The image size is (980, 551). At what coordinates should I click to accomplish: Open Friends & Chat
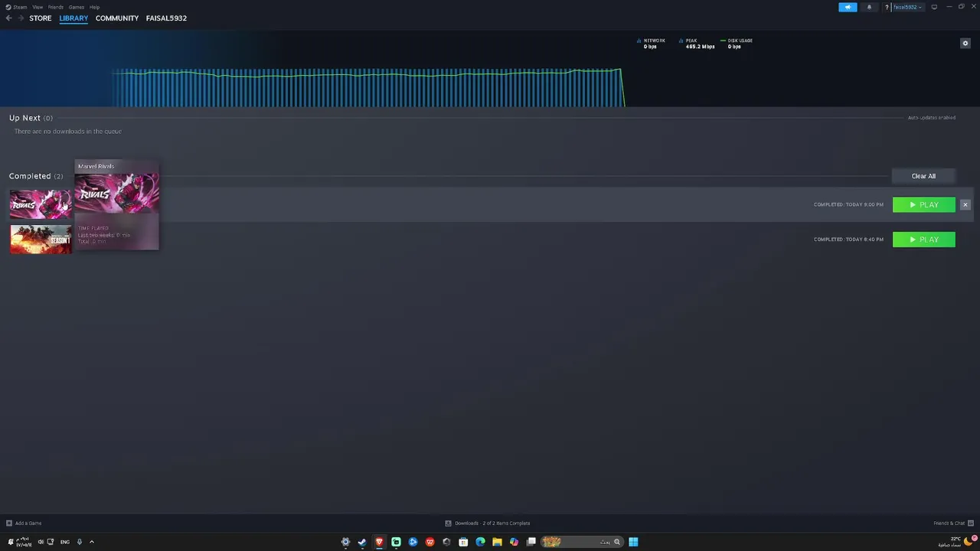pyautogui.click(x=952, y=523)
